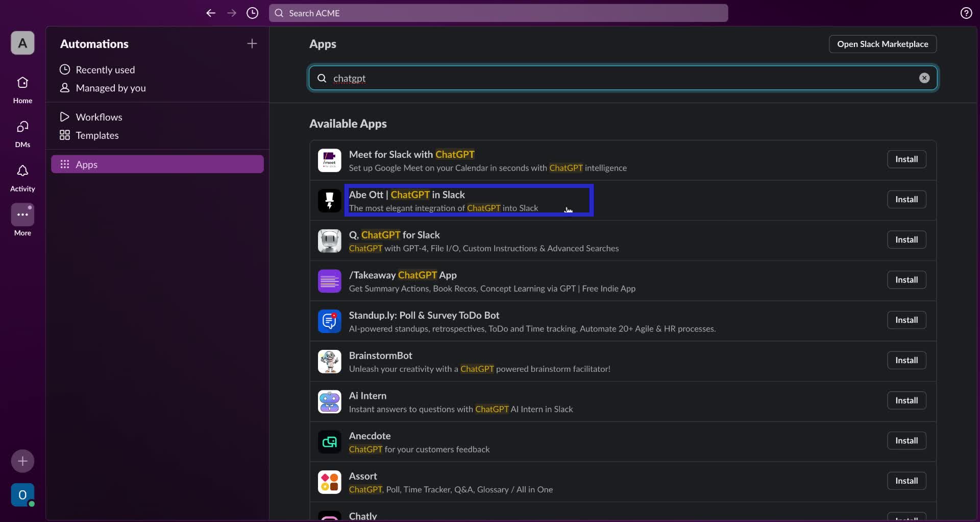
Task: Open your profile avatar at bottom left
Action: pos(22,495)
